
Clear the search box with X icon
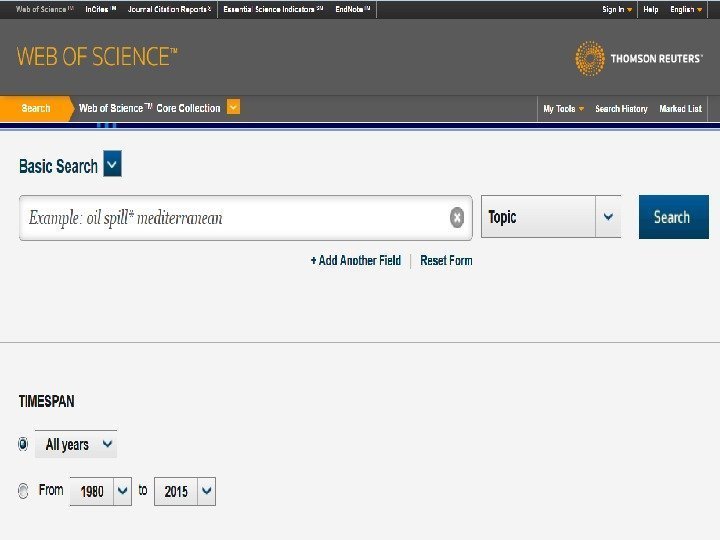click(x=456, y=217)
